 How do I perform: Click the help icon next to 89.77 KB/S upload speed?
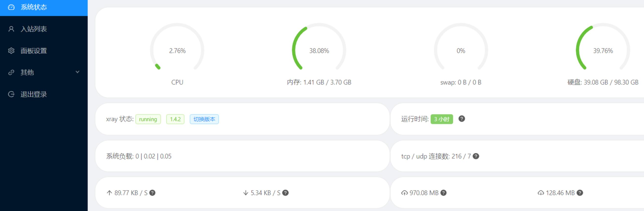[x=152, y=193]
